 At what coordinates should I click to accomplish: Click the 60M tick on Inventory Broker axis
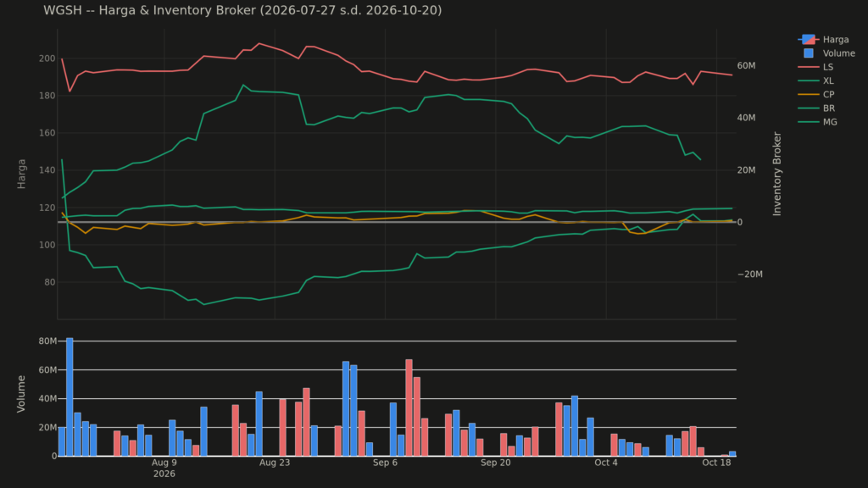pos(746,66)
